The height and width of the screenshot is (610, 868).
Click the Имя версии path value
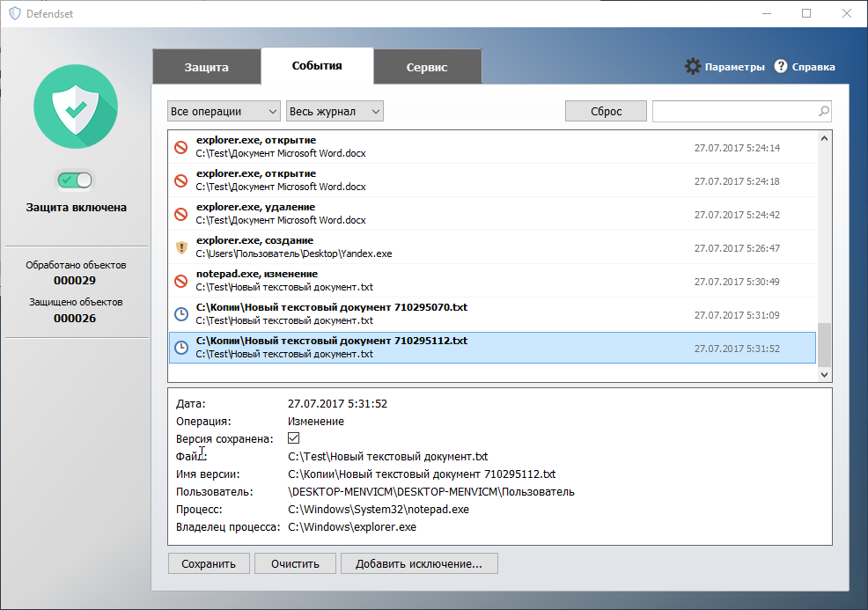point(422,474)
